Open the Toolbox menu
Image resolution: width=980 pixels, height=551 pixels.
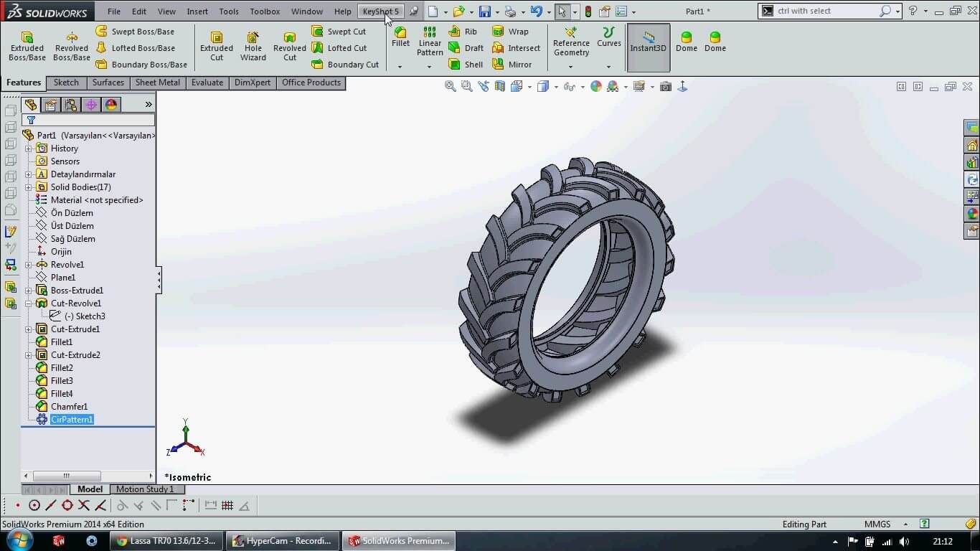click(x=265, y=11)
